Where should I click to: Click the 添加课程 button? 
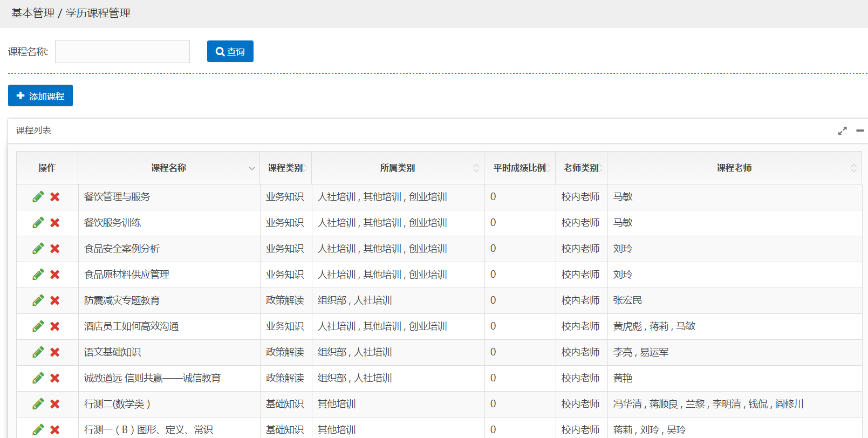[40, 95]
